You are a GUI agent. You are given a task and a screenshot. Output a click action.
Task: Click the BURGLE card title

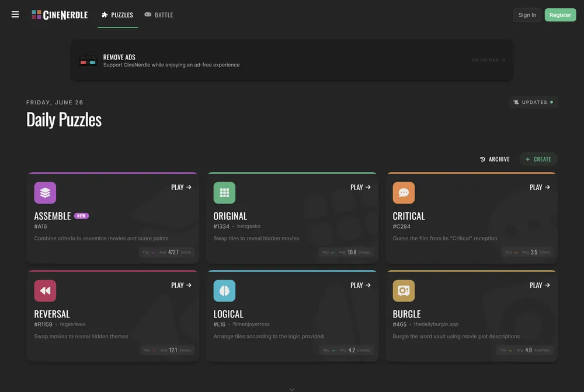pos(406,314)
